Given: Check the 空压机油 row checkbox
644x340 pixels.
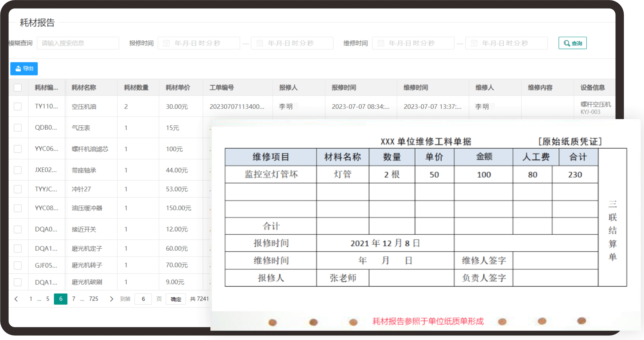Looking at the screenshot, I should (x=18, y=107).
